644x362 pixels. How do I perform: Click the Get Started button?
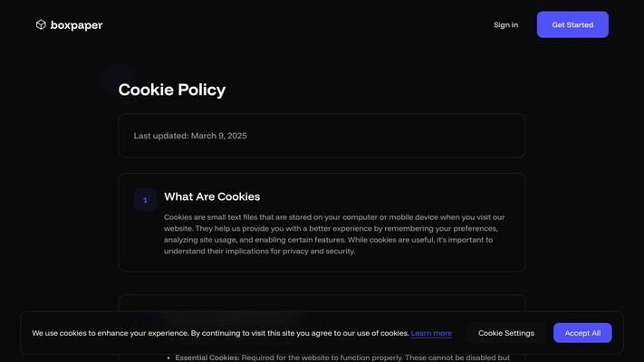572,24
